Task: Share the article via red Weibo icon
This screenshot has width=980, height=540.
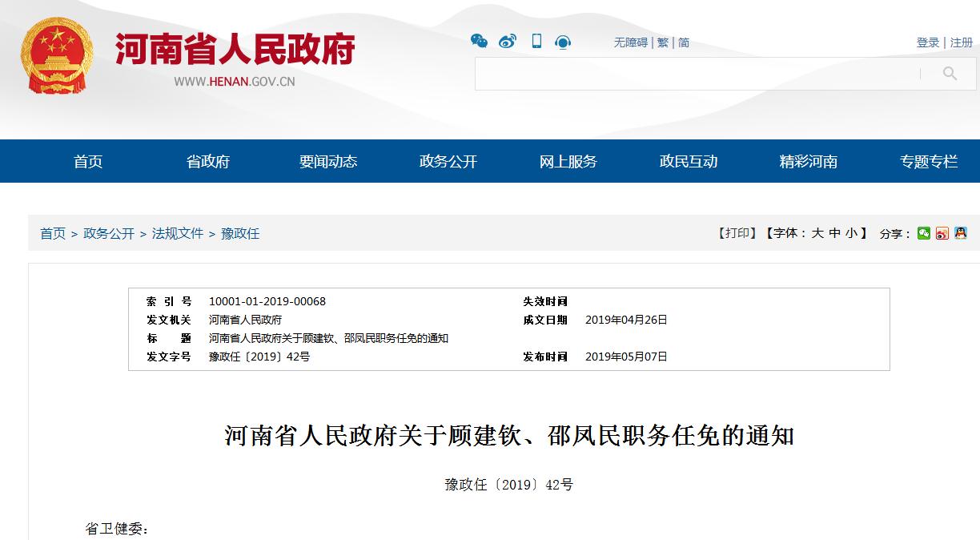Action: 942,233
